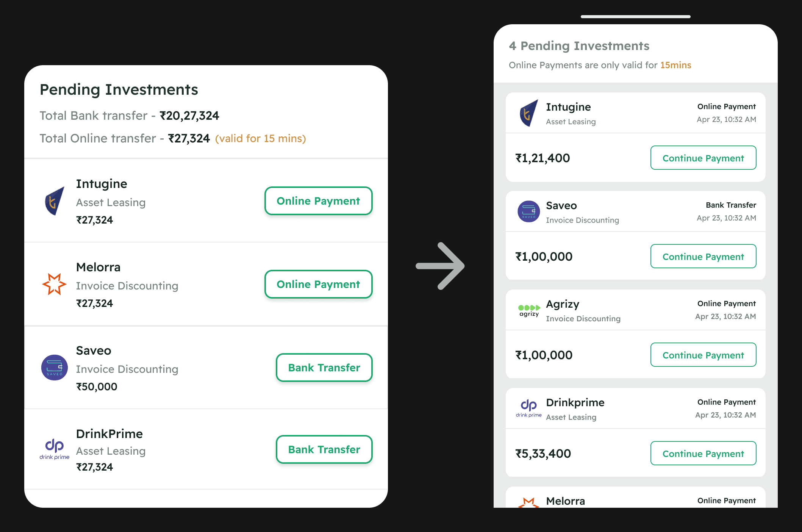This screenshot has width=802, height=532.
Task: Click the Saveo logo in left list
Action: 55,368
